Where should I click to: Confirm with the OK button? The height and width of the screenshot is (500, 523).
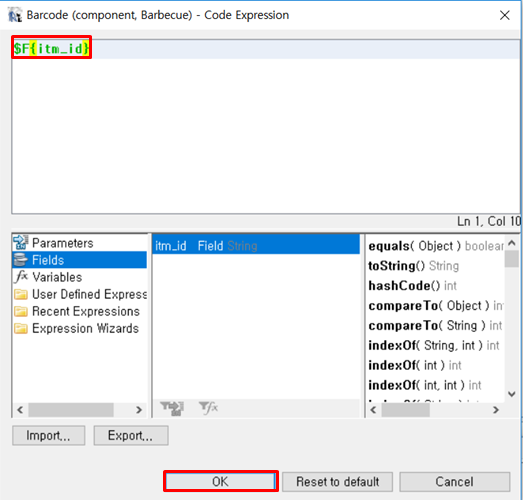(220, 481)
